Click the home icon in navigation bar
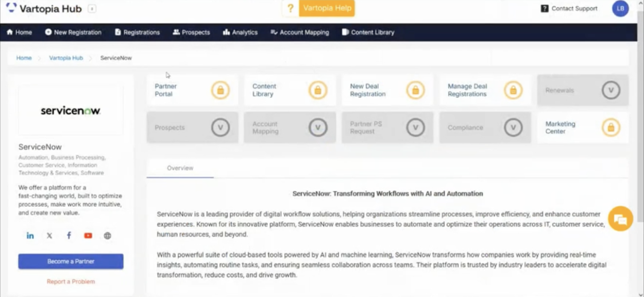Viewport: 644px width, 297px height. click(x=10, y=32)
